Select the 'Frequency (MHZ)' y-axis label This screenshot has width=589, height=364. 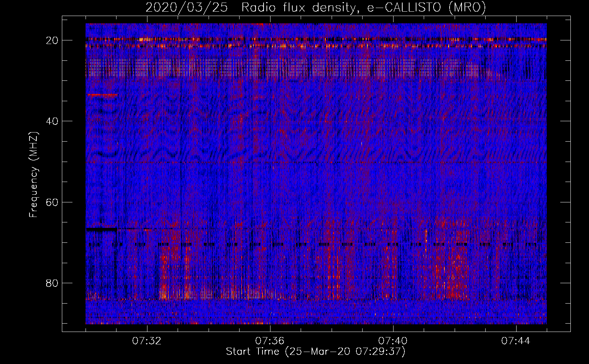coord(33,175)
